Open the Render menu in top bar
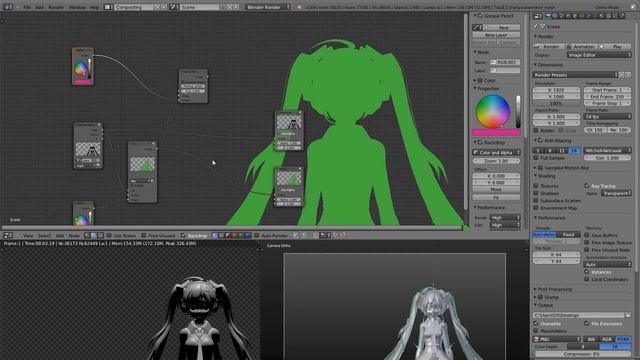This screenshot has width=640, height=360. 56,7
